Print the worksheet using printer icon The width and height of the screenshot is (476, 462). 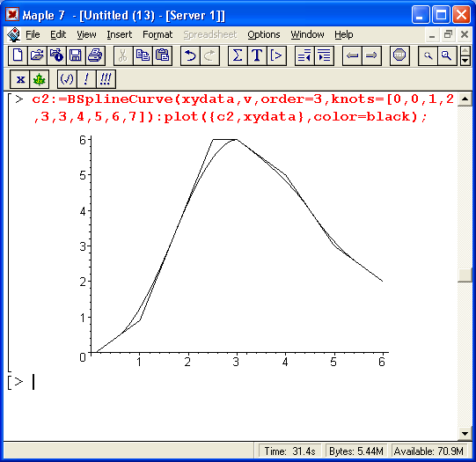coord(95,55)
